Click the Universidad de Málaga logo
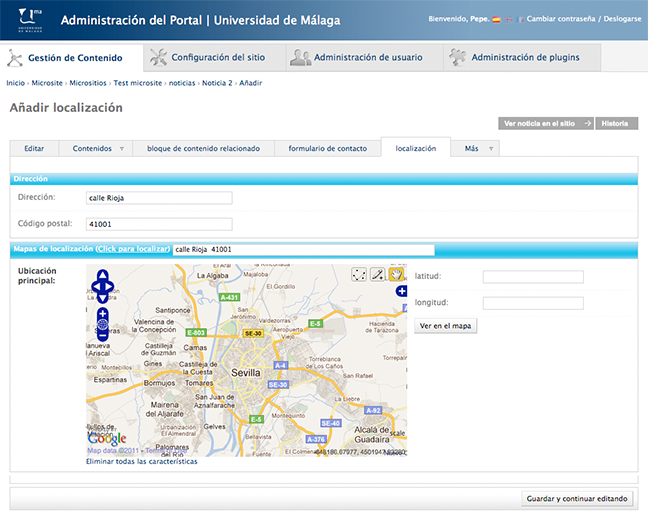648x532 pixels. (x=30, y=20)
